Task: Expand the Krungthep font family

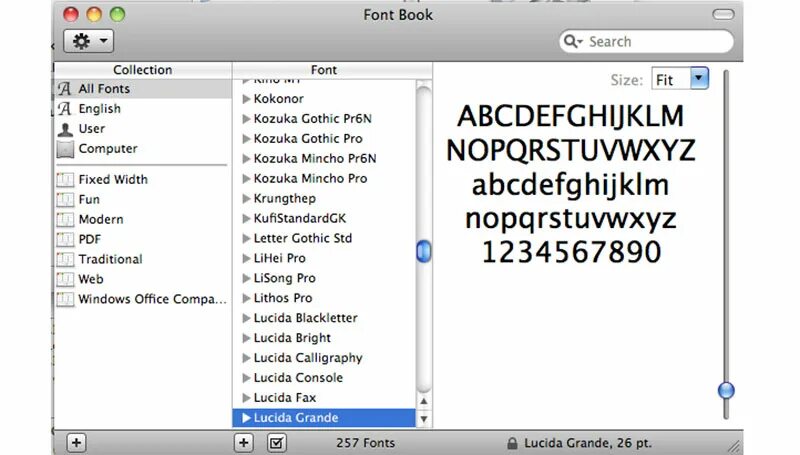Action: [x=246, y=198]
